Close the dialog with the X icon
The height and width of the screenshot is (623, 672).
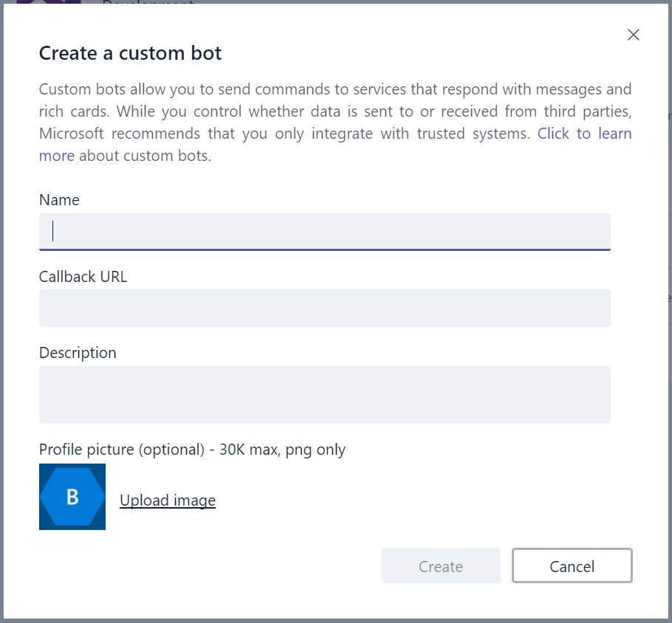pyautogui.click(x=633, y=35)
